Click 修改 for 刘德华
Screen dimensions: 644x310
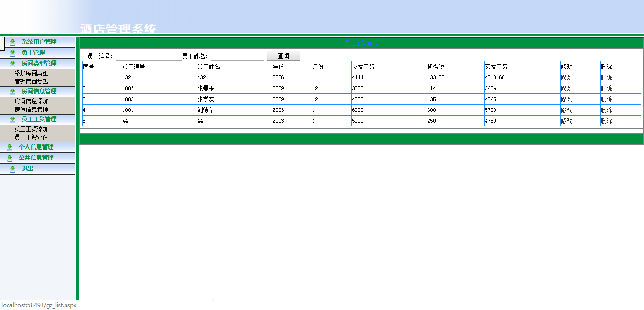(566, 110)
